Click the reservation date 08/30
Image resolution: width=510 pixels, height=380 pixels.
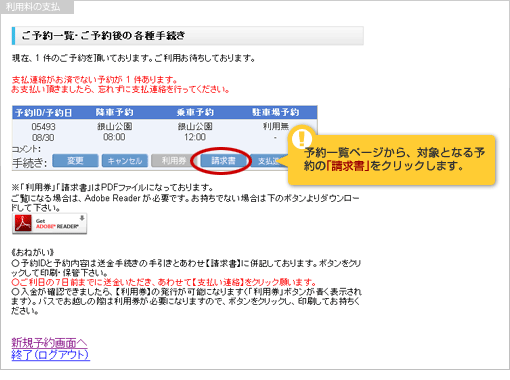(x=43, y=138)
